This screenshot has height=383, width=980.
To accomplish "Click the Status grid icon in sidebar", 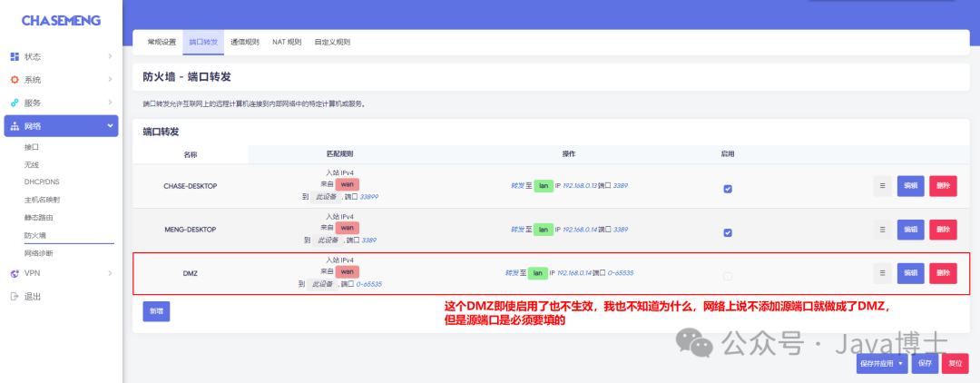I will pos(15,56).
